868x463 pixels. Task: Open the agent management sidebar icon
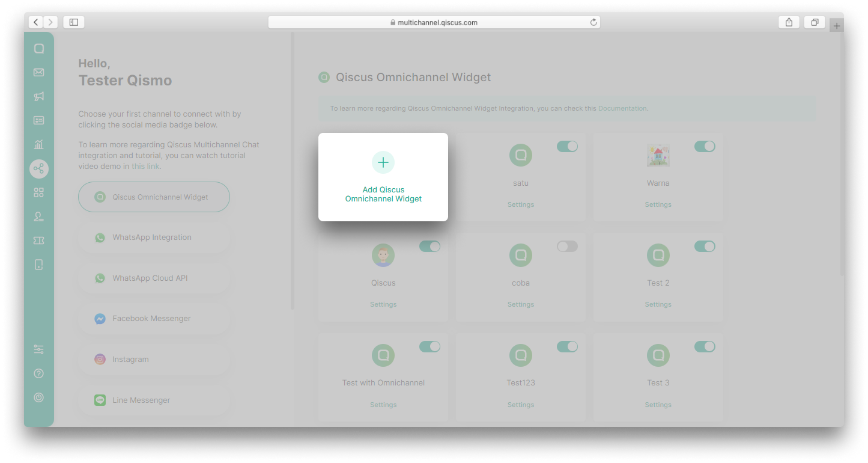pyautogui.click(x=39, y=216)
